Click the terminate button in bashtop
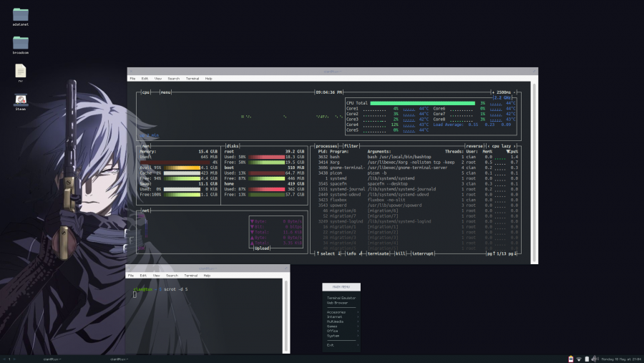The height and width of the screenshot is (363, 644). (379, 253)
